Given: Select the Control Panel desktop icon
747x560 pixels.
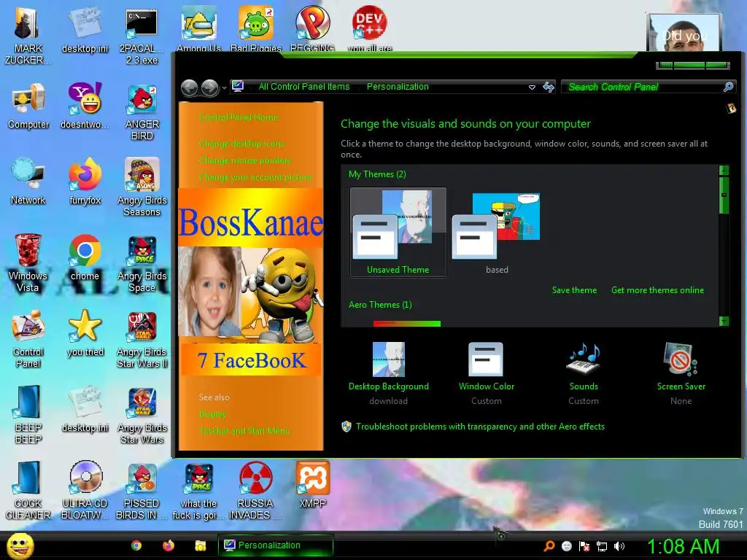Looking at the screenshot, I should 28,338.
